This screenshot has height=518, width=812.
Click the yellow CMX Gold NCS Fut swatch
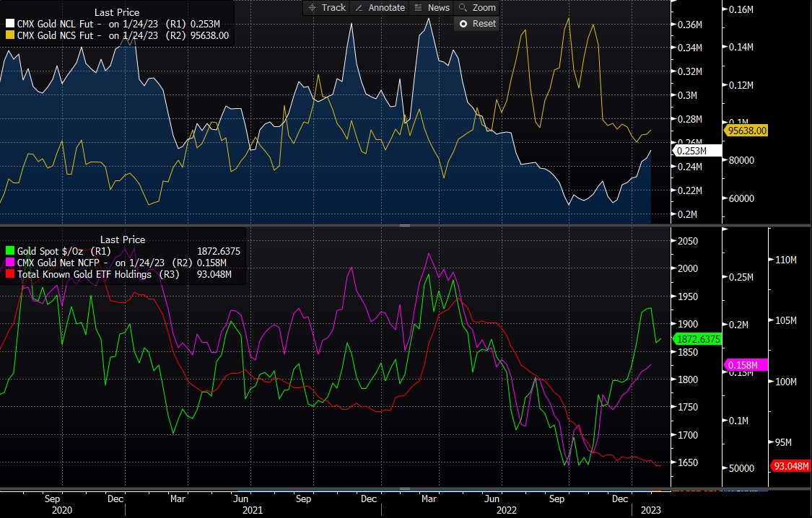(x=10, y=35)
